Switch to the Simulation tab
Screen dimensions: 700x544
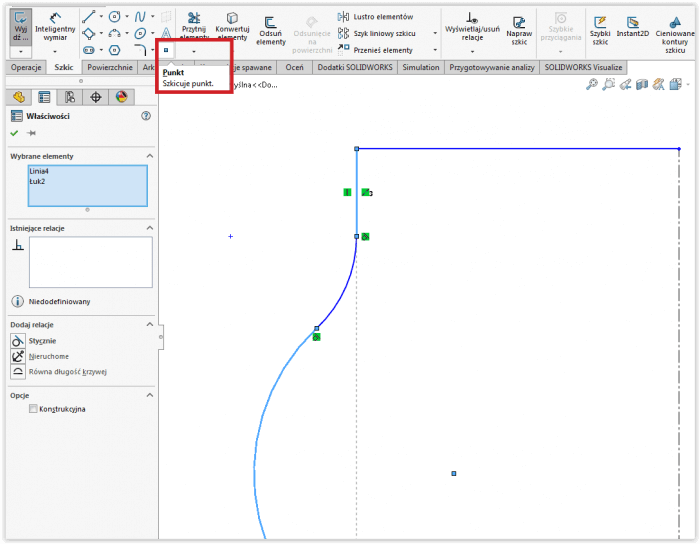(421, 67)
